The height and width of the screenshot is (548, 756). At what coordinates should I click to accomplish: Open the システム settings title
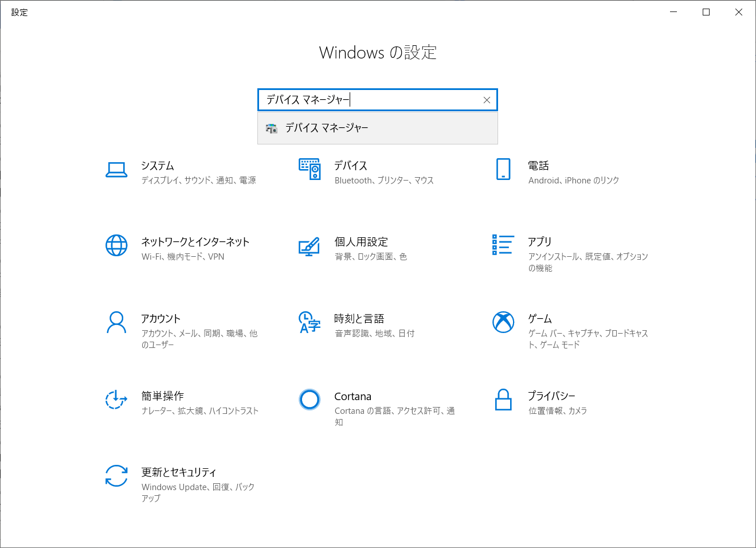click(158, 166)
